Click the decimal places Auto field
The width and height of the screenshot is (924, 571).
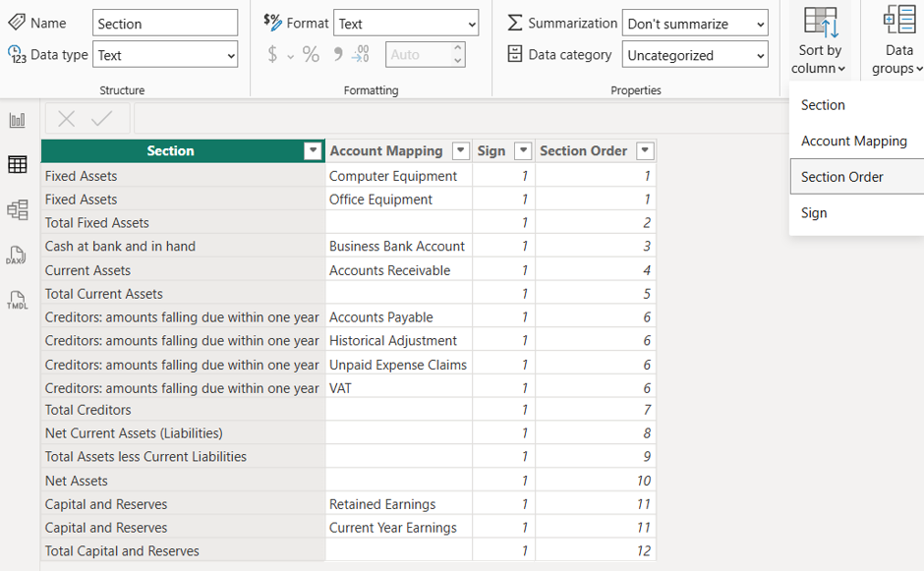click(419, 55)
